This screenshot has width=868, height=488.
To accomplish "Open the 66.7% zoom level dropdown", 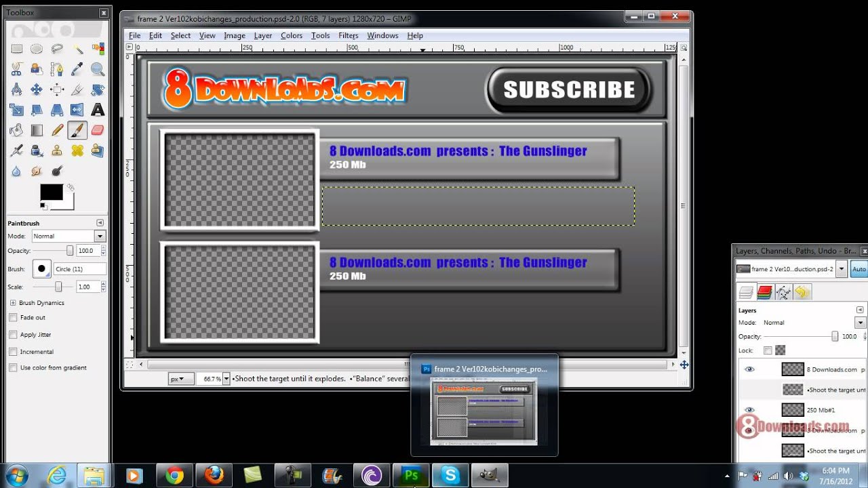I will pos(226,379).
